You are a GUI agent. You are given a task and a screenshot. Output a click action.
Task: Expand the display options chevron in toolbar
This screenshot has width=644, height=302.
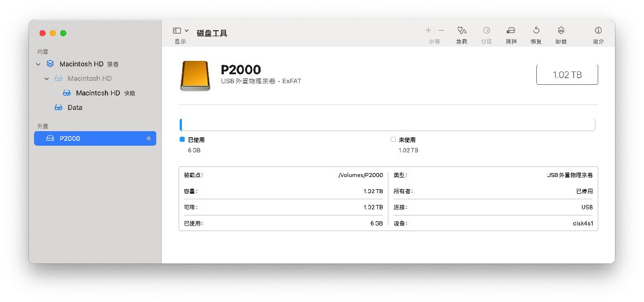pos(187,30)
